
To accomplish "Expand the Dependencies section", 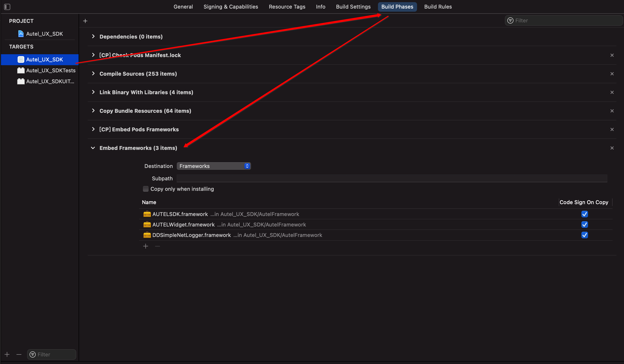I will [x=93, y=36].
